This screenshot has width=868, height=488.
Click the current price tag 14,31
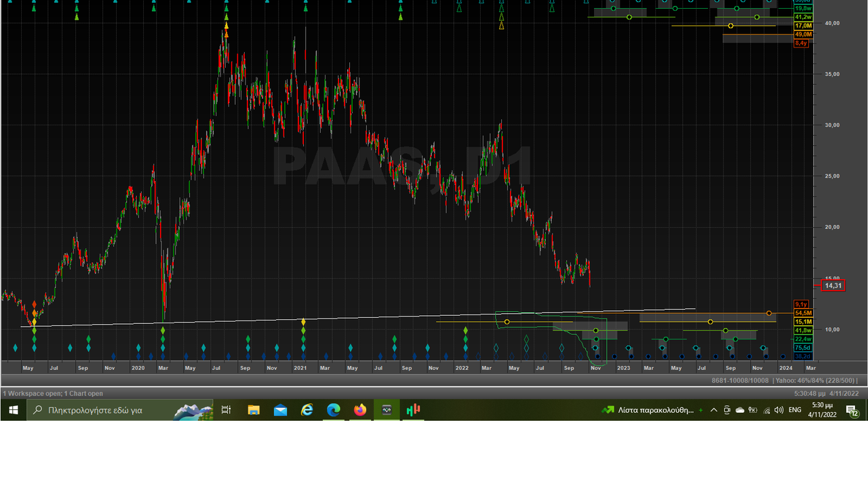click(x=833, y=285)
